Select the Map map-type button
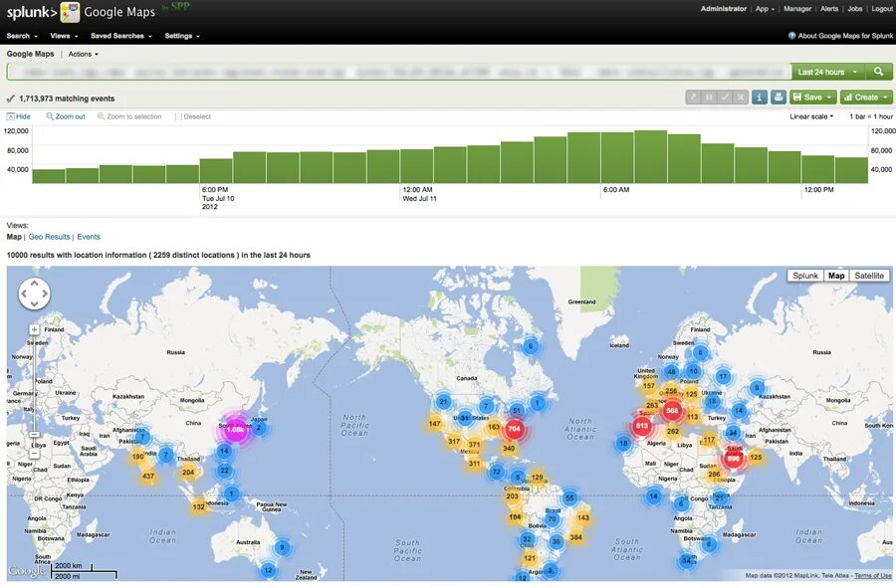 pyautogui.click(x=836, y=276)
